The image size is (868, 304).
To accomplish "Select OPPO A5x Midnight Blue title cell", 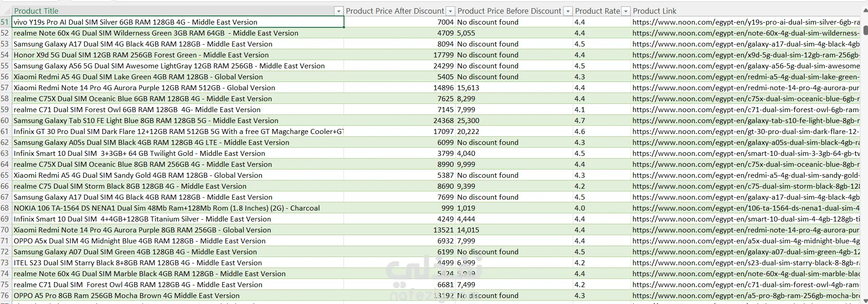I will 178,241.
